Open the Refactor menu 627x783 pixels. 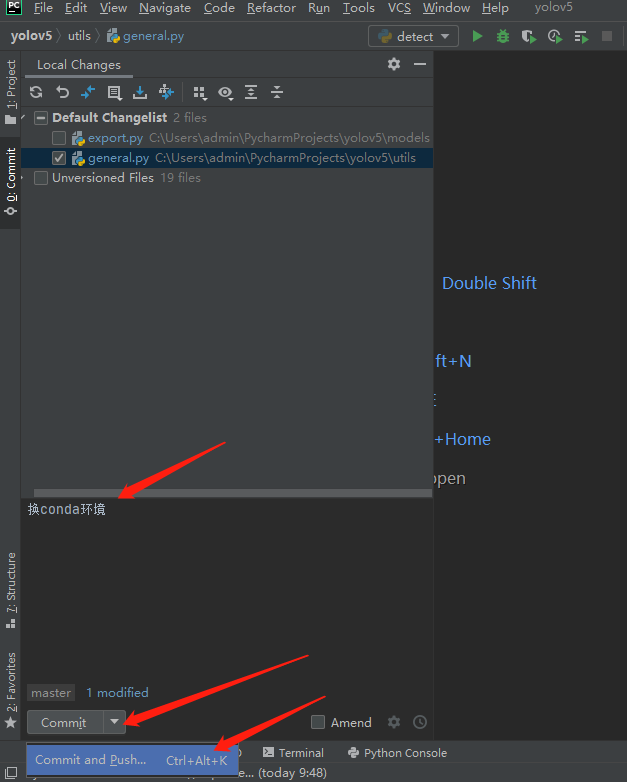click(272, 8)
